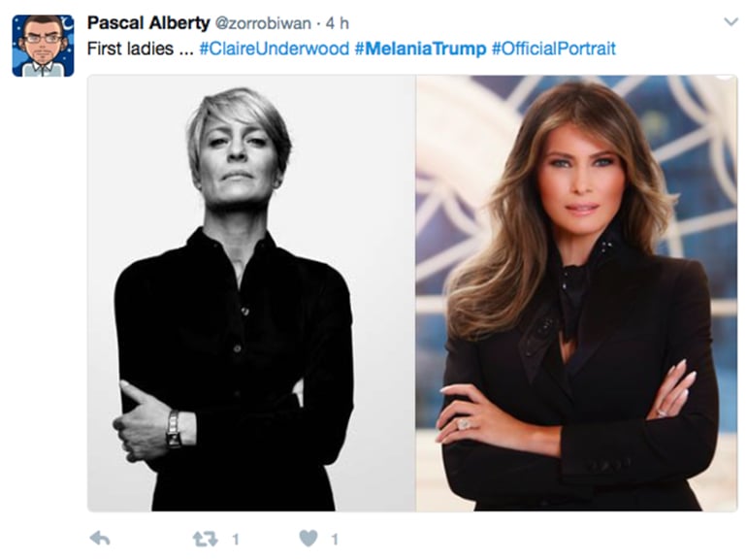Like the tweet with the heart icon
The height and width of the screenshot is (560, 747).
tap(308, 539)
